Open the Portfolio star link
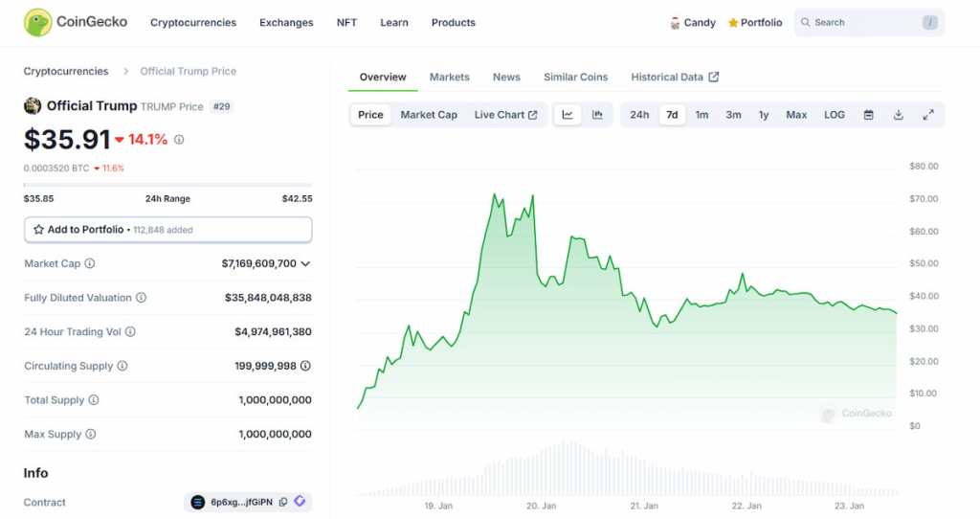Image resolution: width=980 pixels, height=519 pixels. (x=755, y=23)
